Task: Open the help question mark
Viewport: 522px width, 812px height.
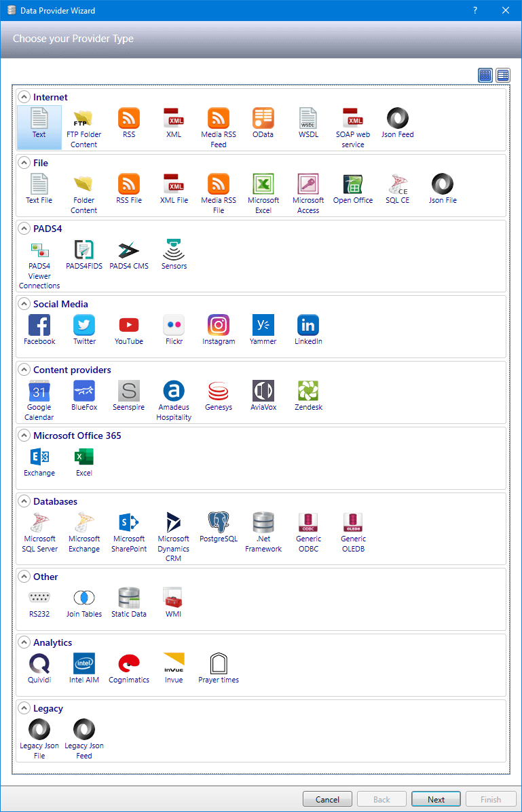Action: [475, 10]
